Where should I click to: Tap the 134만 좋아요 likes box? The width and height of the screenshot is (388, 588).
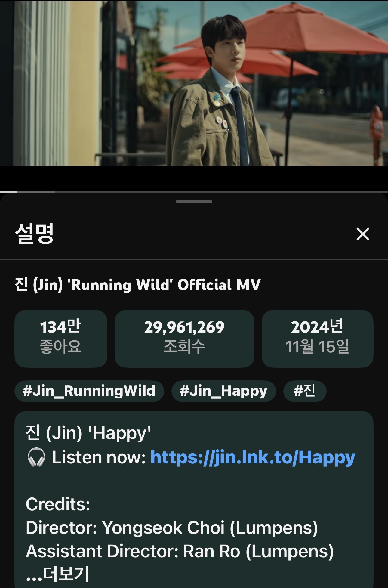[61, 339]
